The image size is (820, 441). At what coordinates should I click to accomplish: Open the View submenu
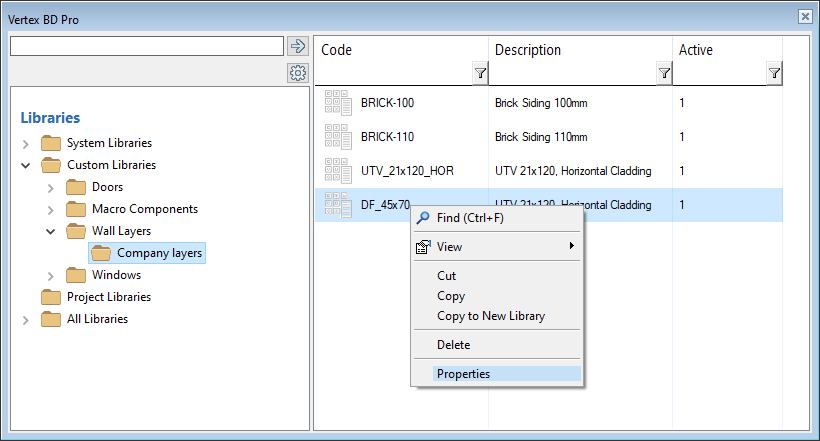[x=450, y=247]
